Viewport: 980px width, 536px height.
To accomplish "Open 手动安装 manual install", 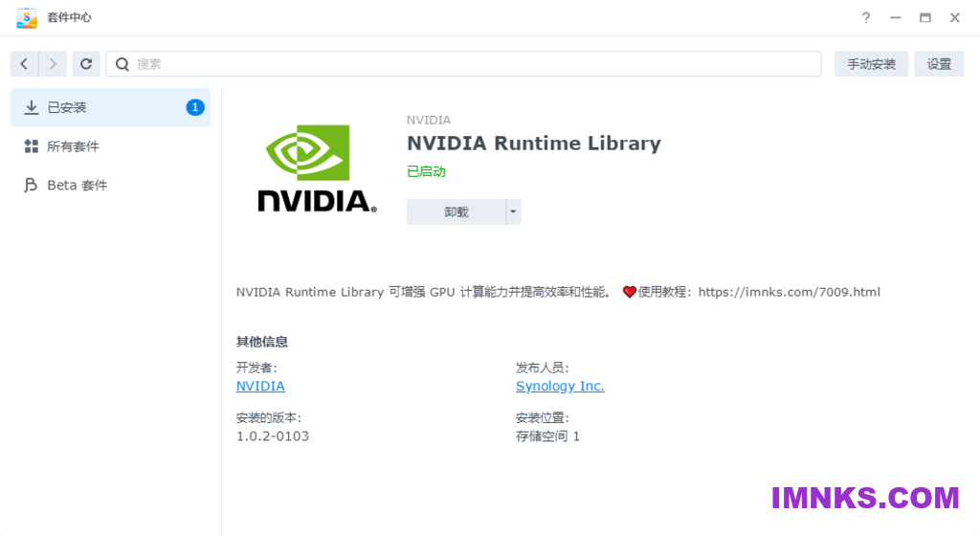I will click(x=871, y=64).
